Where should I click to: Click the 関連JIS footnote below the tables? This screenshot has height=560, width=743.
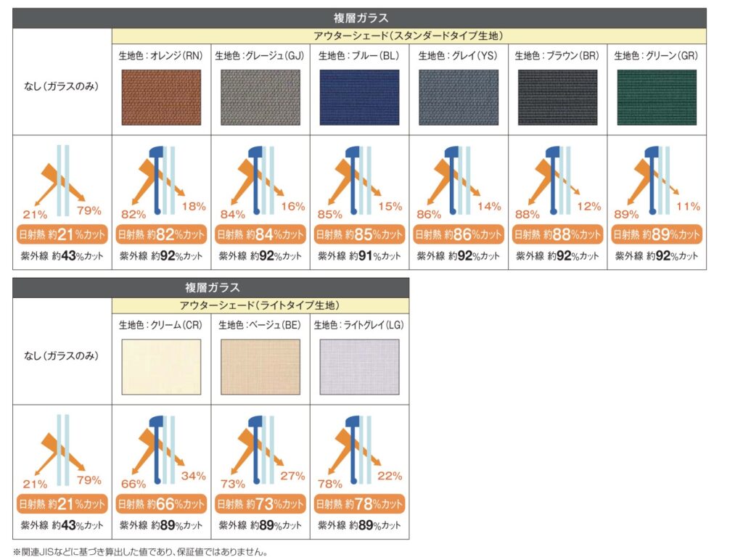(x=141, y=552)
